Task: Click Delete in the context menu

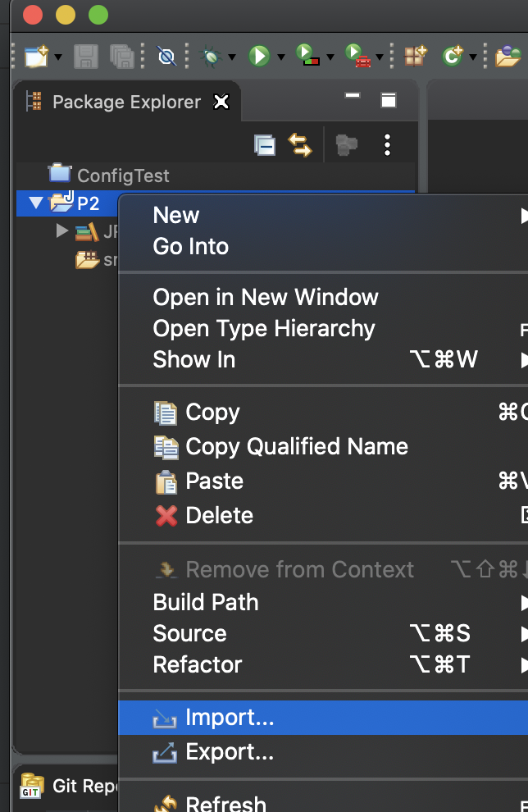Action: tap(219, 515)
